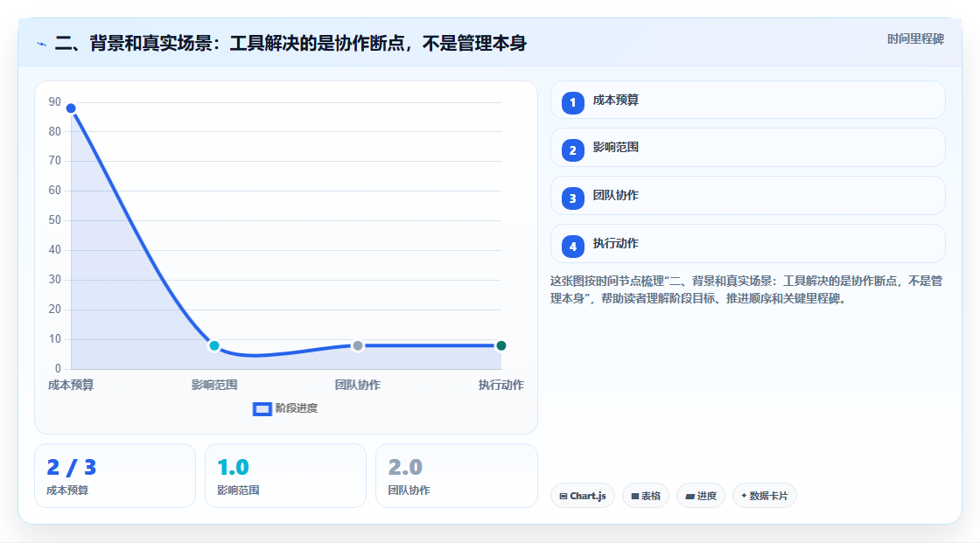Click the x-axis label 成本预算
The width and height of the screenshot is (980, 543).
[x=71, y=386]
